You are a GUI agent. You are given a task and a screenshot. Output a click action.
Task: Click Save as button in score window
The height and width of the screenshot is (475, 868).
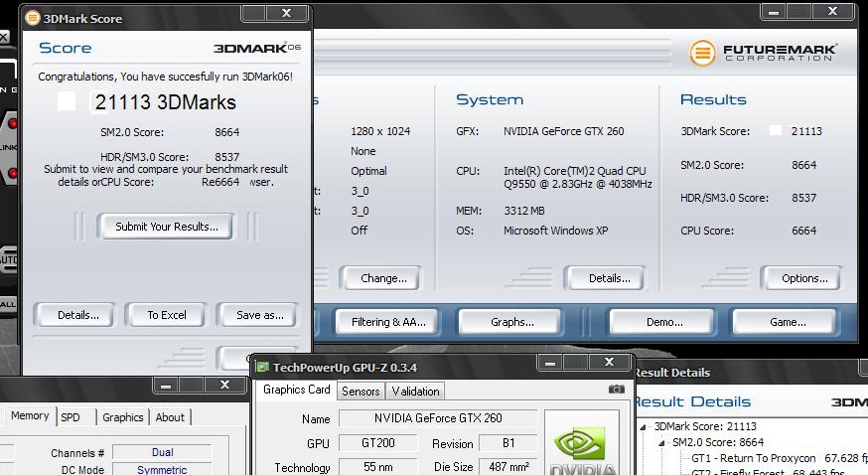[259, 315]
